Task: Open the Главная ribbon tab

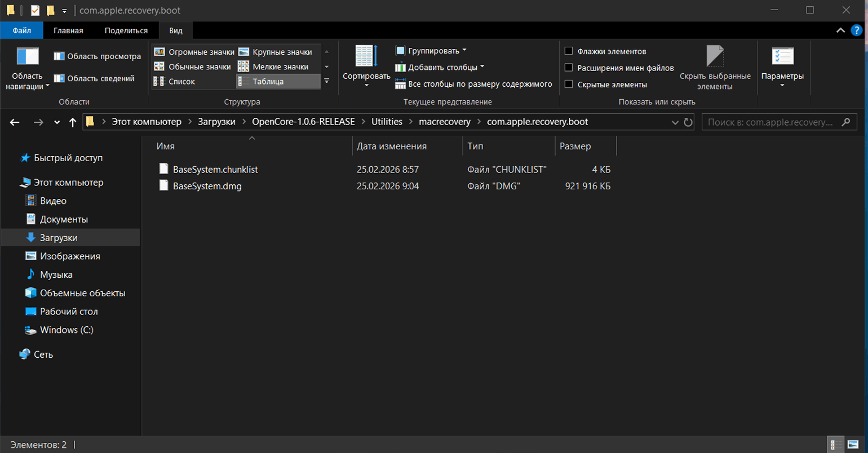Action: coord(68,30)
